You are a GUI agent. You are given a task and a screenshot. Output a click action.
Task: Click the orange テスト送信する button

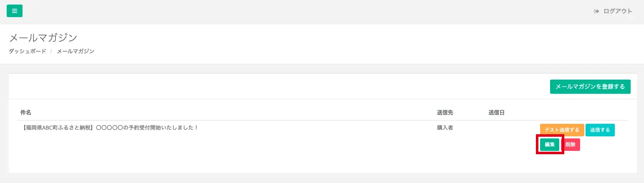[x=562, y=130]
